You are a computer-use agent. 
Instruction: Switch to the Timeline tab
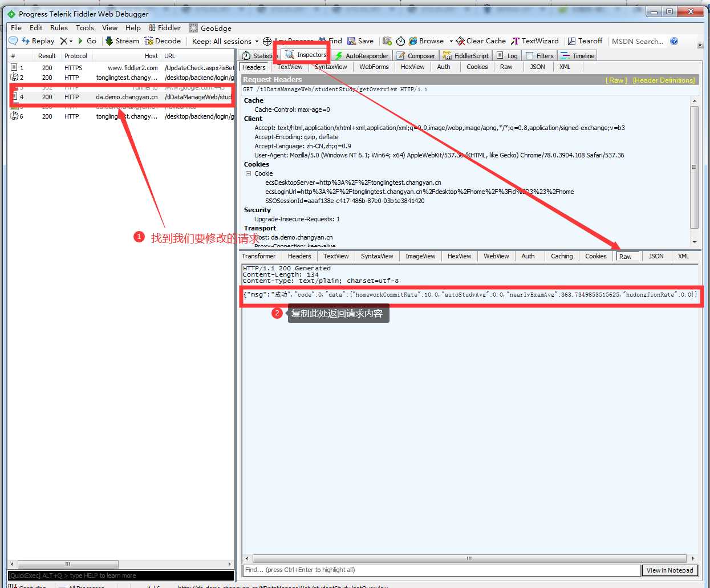tap(578, 55)
